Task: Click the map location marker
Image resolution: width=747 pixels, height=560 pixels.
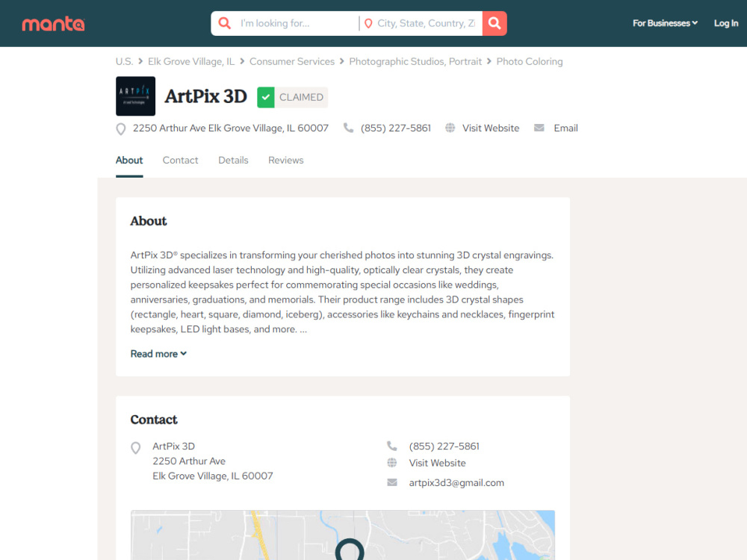Action: (350, 550)
